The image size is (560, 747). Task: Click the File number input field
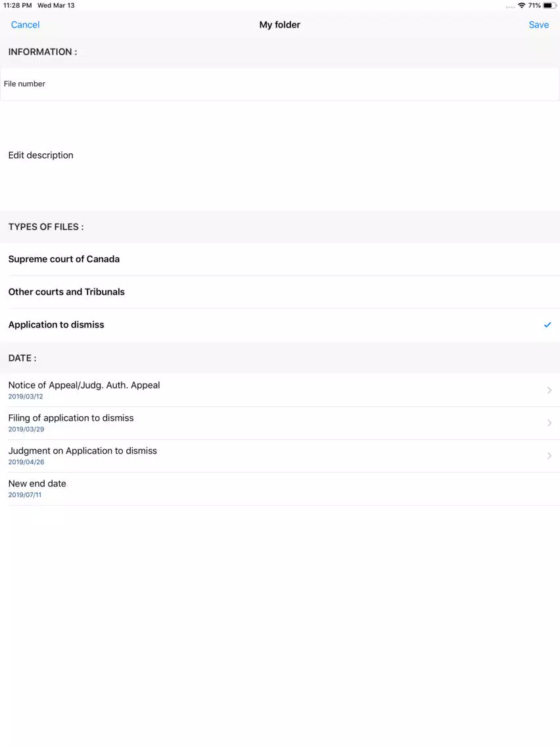coord(280,84)
